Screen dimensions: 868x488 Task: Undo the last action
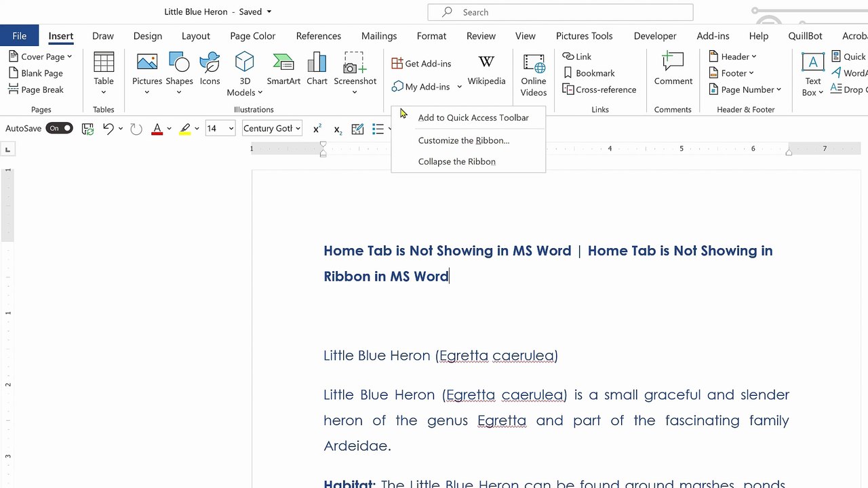tap(108, 128)
